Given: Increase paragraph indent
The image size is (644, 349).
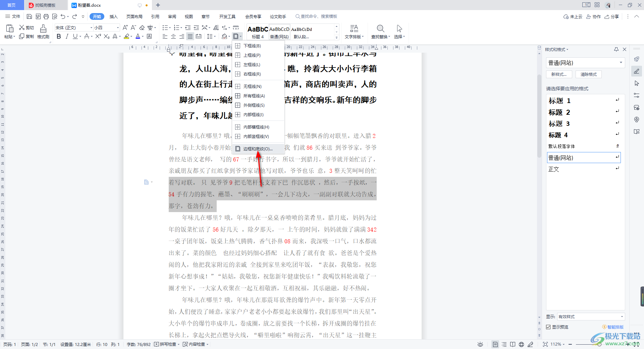Looking at the screenshot, I should (x=196, y=28).
